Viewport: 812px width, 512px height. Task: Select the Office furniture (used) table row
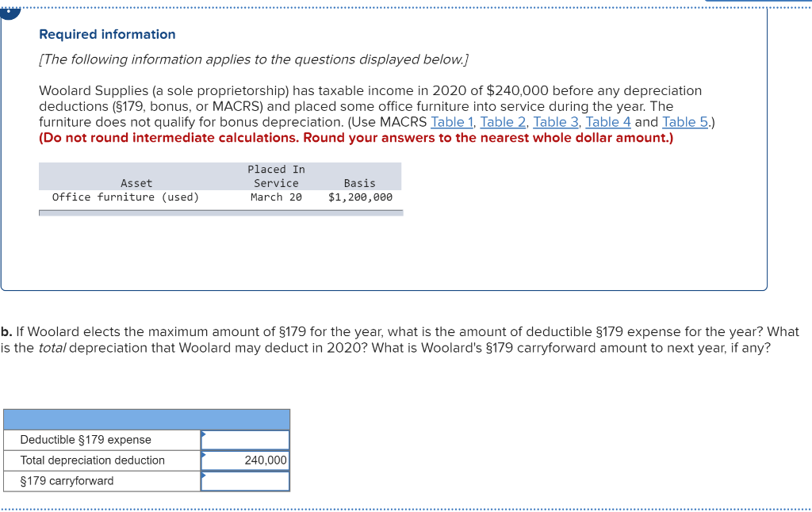click(220, 197)
